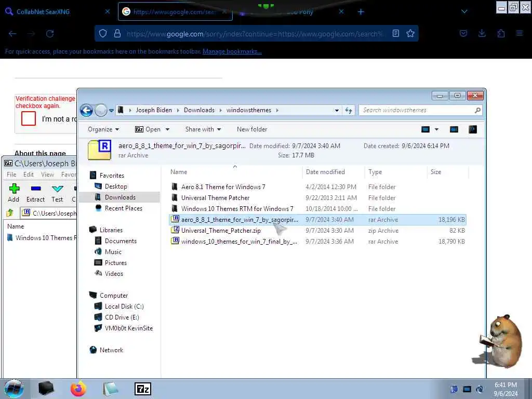This screenshot has height=399, width=532.
Task: Click Libraries in the navigation pane
Action: [x=111, y=230]
